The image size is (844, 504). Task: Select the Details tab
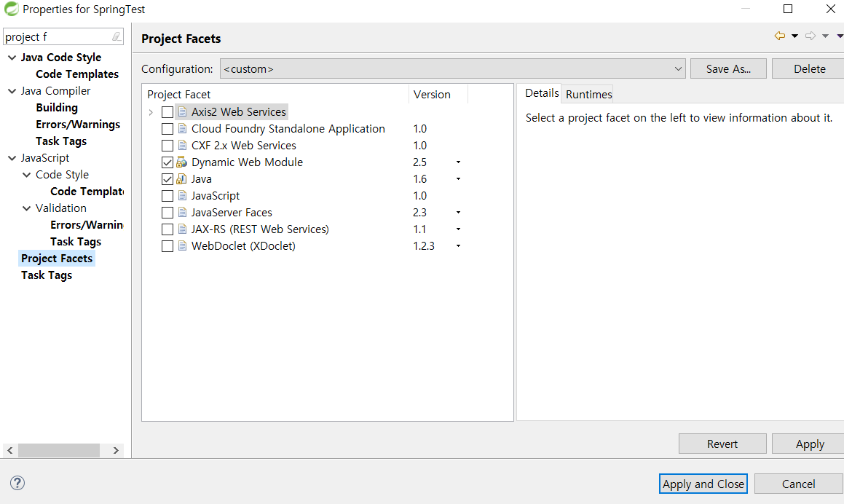[542, 93]
